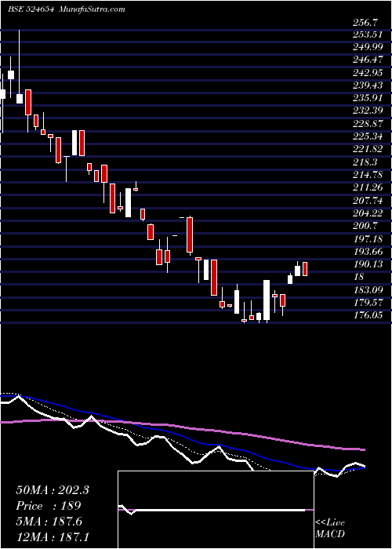Select the 211.26 price axis value
This screenshot has width=392, height=549.
coord(368,187)
